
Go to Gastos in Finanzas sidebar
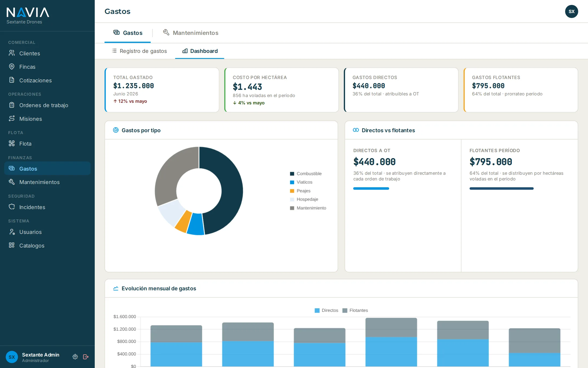point(47,168)
